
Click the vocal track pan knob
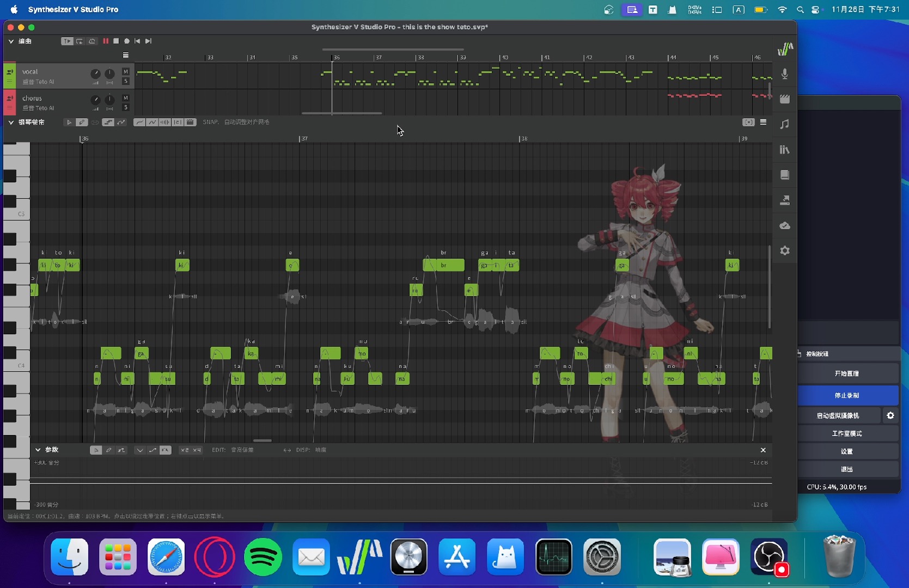click(109, 73)
